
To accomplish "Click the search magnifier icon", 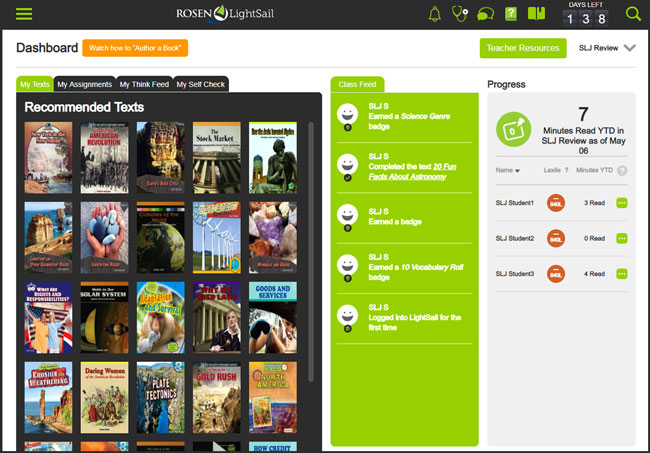I will (632, 14).
